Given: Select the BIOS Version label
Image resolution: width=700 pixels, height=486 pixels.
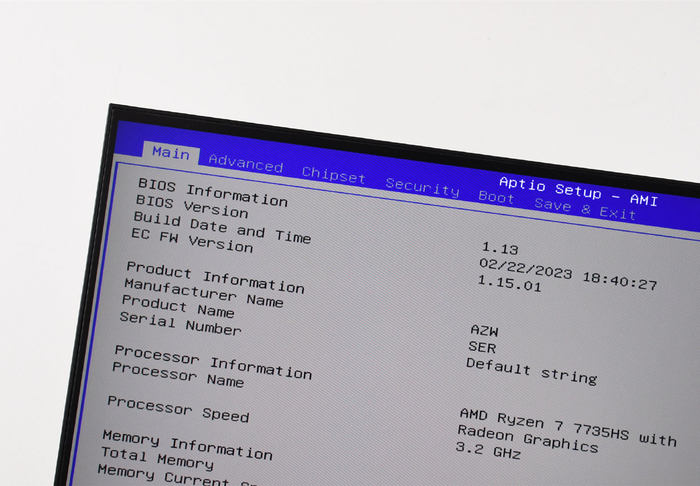Looking at the screenshot, I should (x=192, y=207).
